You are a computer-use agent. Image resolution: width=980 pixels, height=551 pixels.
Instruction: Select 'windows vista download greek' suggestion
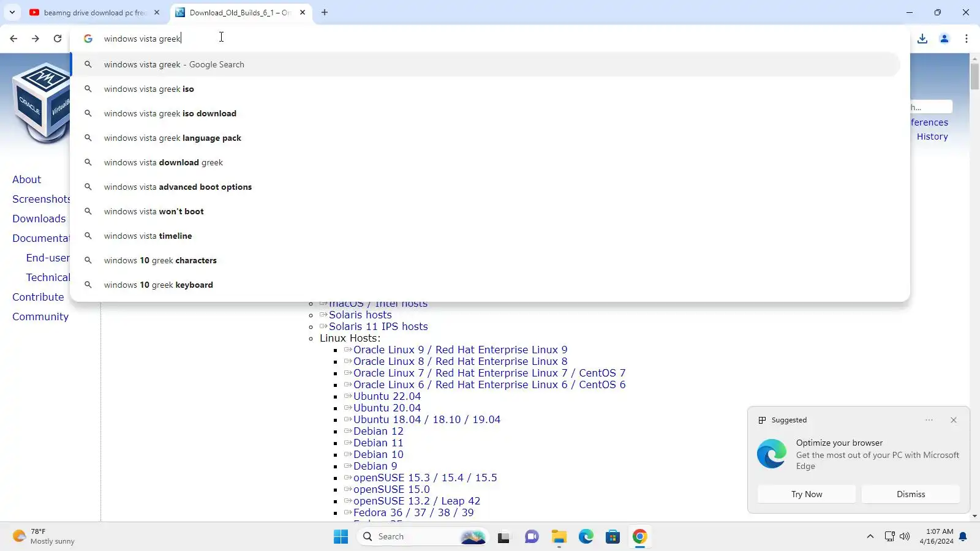click(486, 162)
